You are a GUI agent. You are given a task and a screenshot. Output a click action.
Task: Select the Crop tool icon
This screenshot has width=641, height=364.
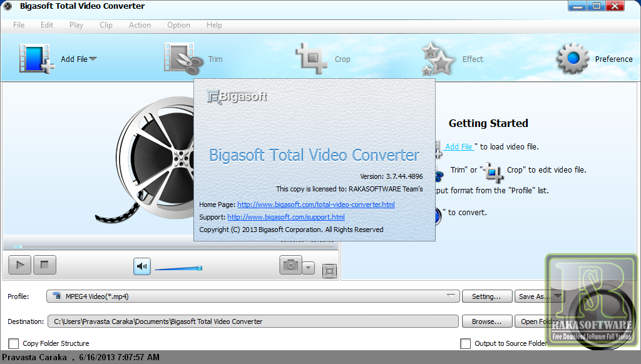tap(312, 59)
